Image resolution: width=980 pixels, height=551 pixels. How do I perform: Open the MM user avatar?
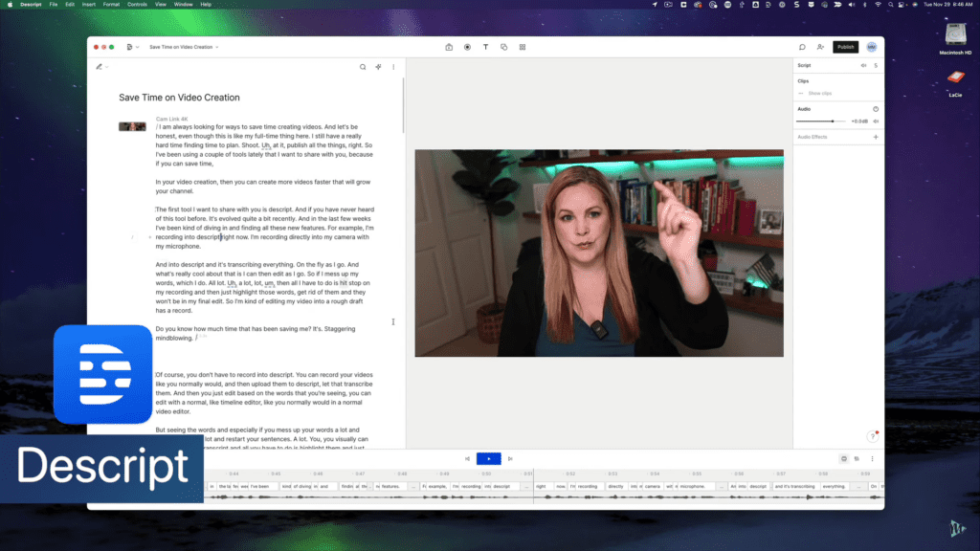pos(872,47)
